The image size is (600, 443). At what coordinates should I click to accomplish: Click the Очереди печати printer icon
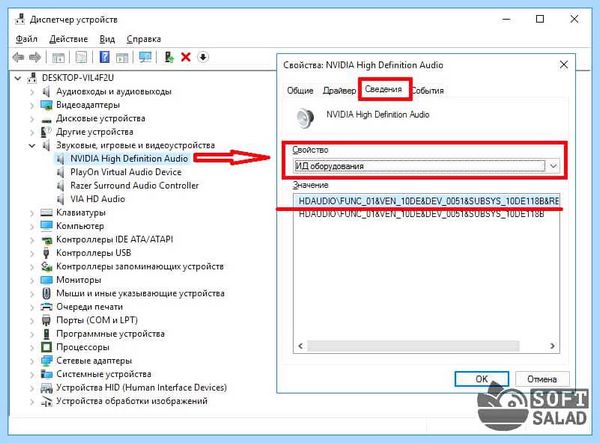46,307
